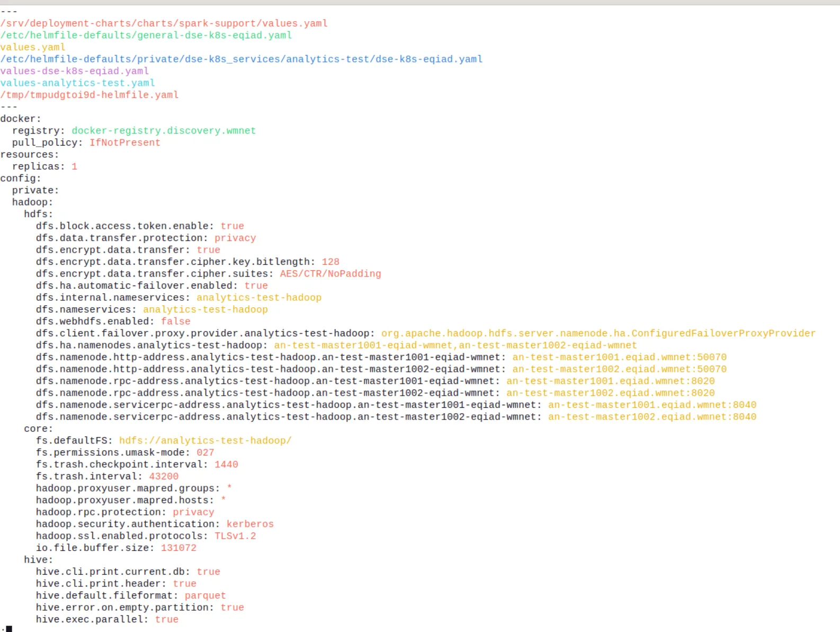Click hive.cli.print.current.db key
The image size is (840, 632).
pos(113,572)
